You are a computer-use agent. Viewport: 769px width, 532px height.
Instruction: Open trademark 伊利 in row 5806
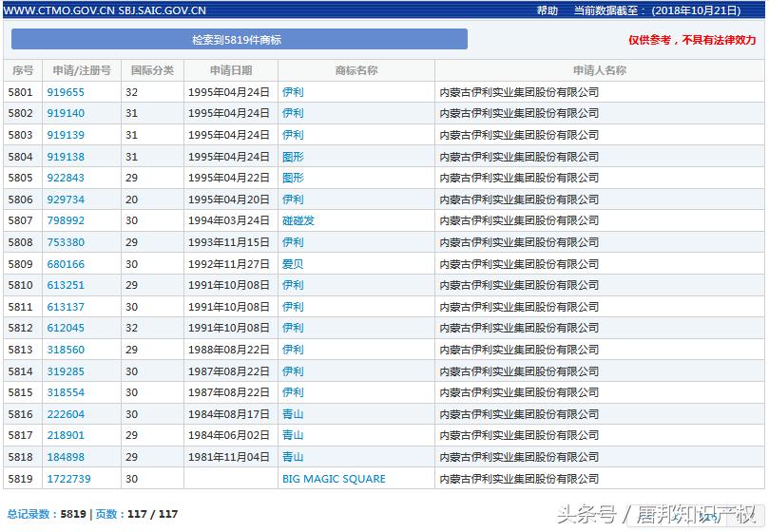[x=293, y=199]
